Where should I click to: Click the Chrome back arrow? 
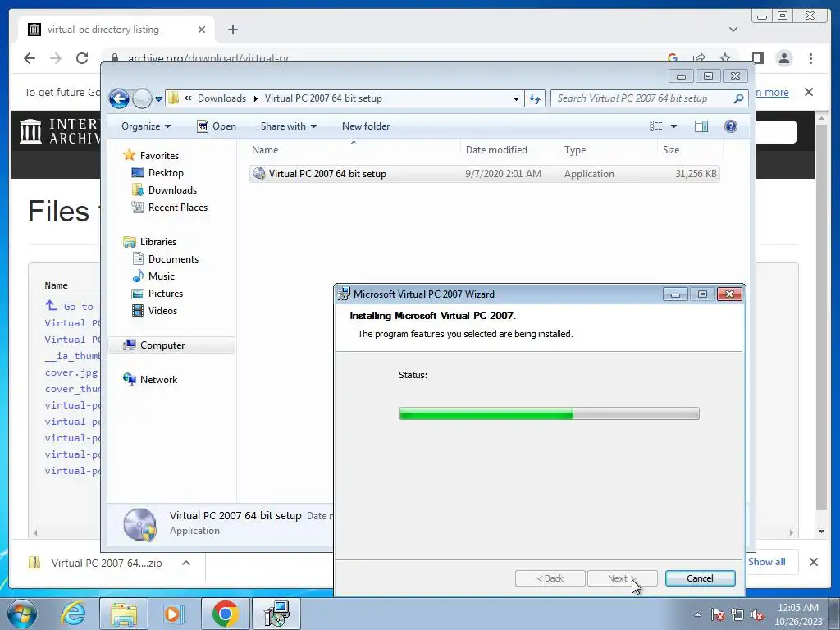[x=30, y=58]
